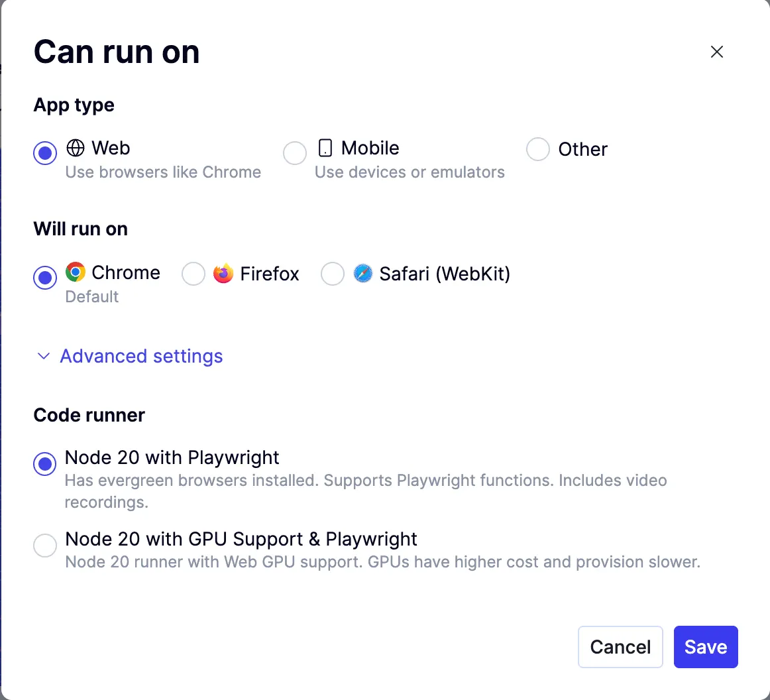Click the Save button
The image size is (770, 700).
tap(706, 647)
